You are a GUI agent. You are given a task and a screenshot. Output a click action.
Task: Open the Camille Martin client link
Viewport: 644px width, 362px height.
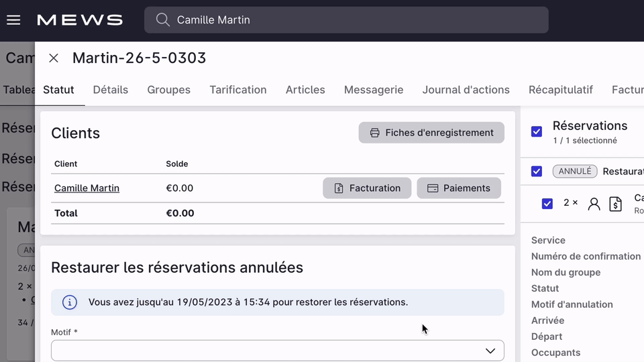pyautogui.click(x=87, y=188)
